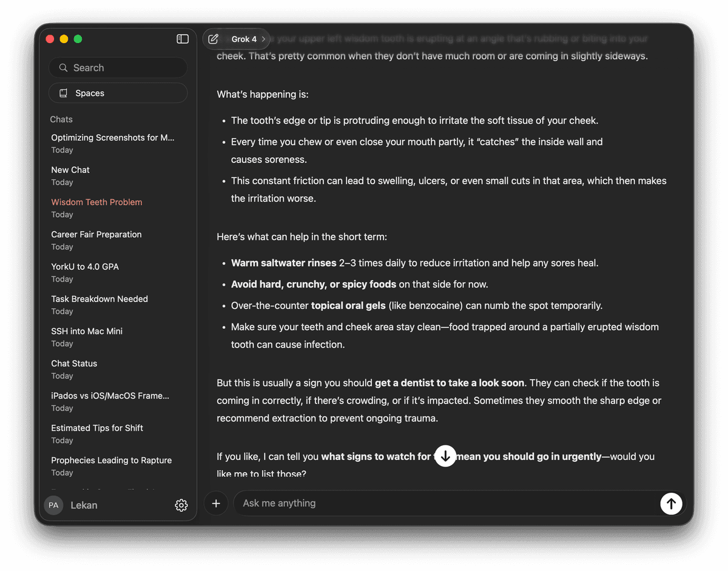Click the green full-screen window button
The image size is (728, 571).
point(78,39)
